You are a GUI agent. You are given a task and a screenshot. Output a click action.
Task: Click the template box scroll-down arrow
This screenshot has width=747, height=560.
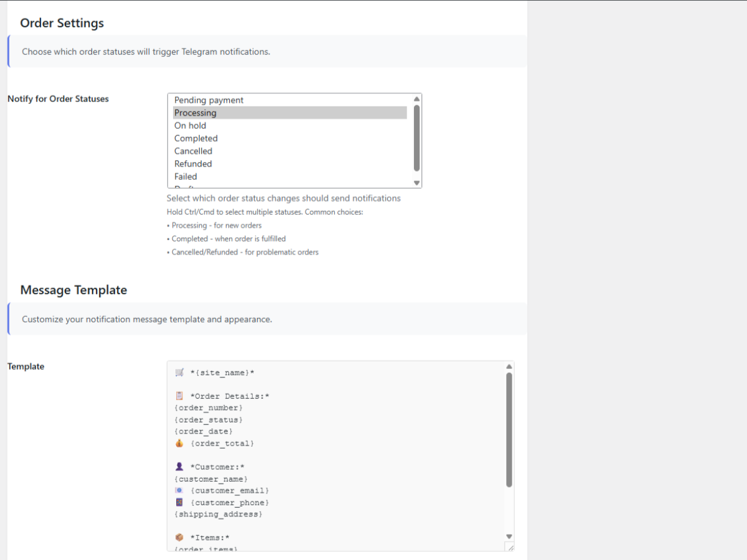tap(509, 536)
